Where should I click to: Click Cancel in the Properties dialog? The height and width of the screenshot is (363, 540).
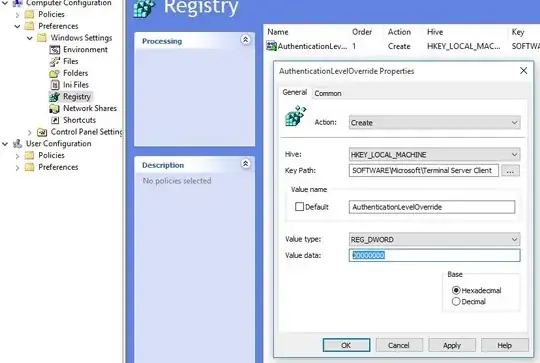(399, 345)
